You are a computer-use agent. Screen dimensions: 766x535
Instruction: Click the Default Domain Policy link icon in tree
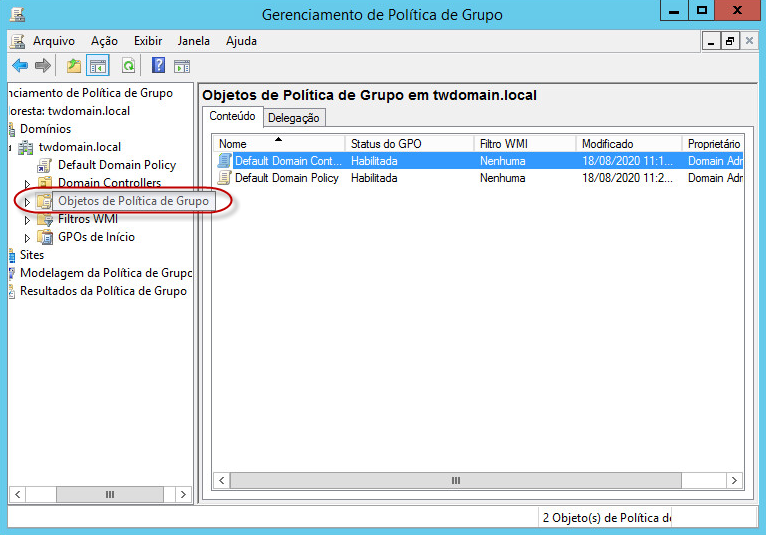tap(44, 166)
